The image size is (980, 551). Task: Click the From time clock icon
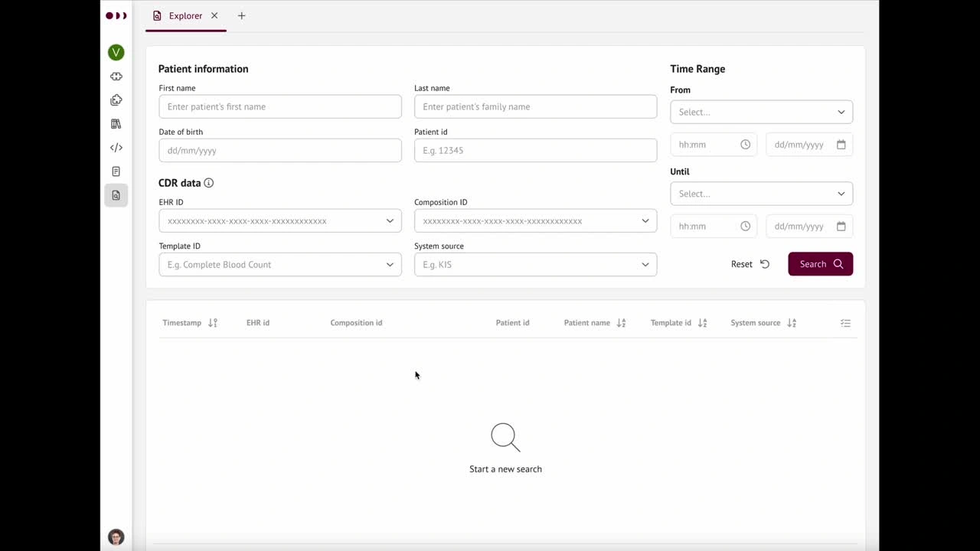[x=745, y=145]
